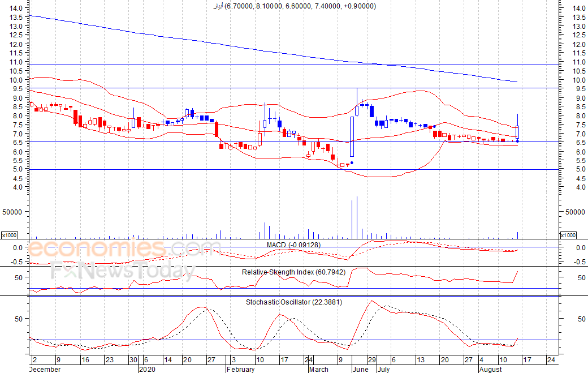Click 0.0 on the left MACD axis
Screen dimensions: 588x373
tap(18, 248)
